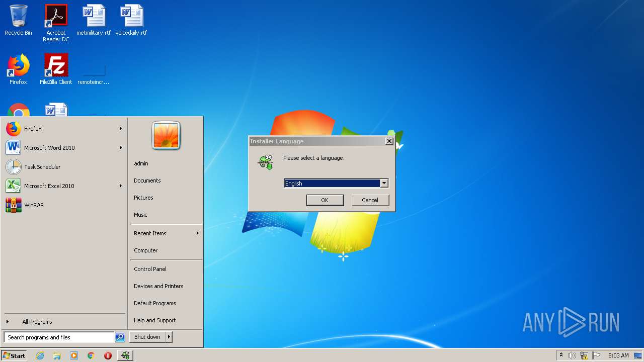
Task: Select the metmilitary.rtf desktop file
Action: (94, 20)
